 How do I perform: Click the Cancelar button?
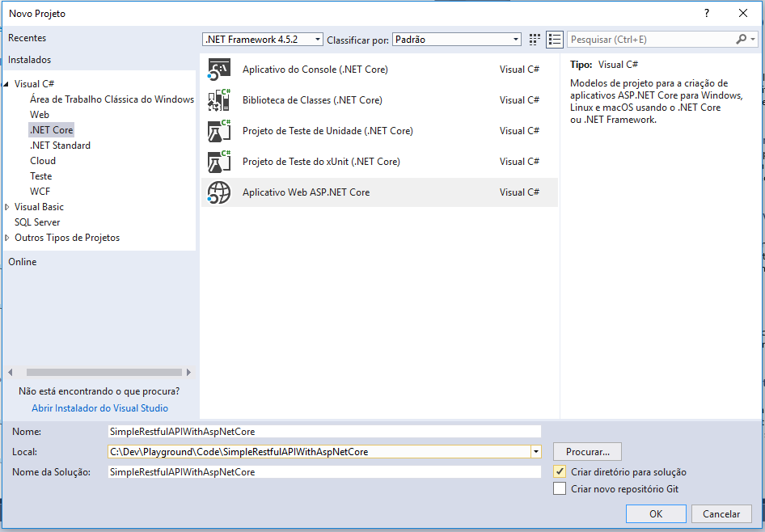point(721,513)
